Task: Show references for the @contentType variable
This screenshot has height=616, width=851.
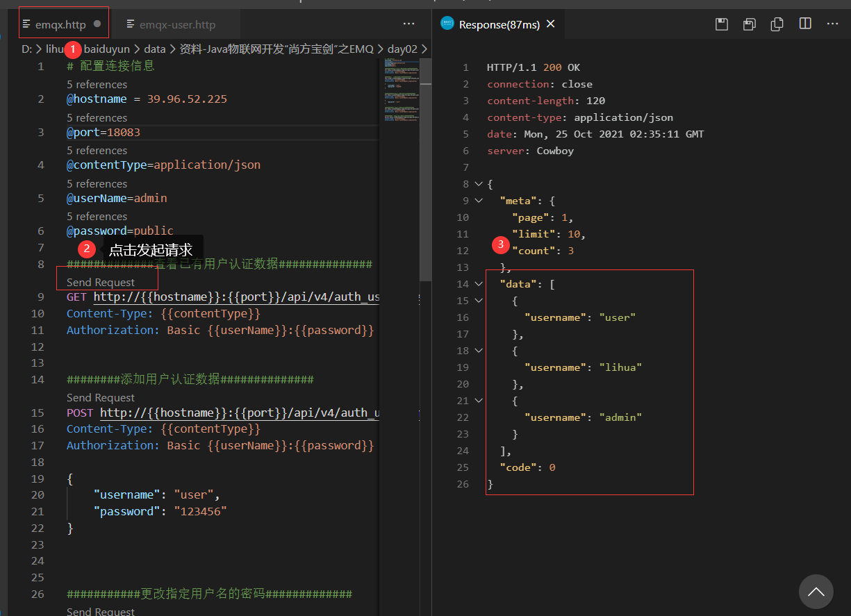Action: point(97,150)
